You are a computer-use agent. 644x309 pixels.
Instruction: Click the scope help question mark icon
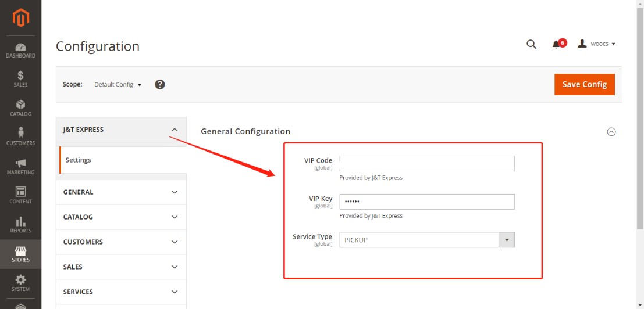[160, 84]
